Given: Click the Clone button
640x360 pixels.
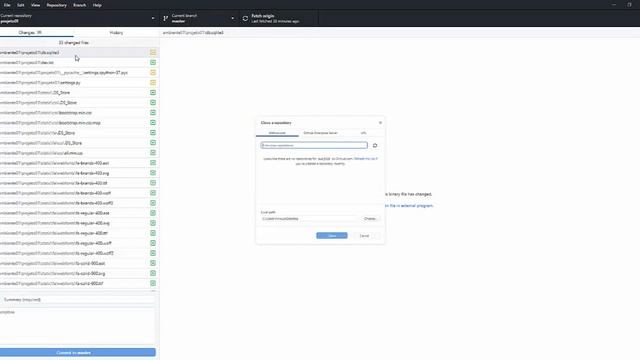Looking at the screenshot, I should [x=332, y=236].
